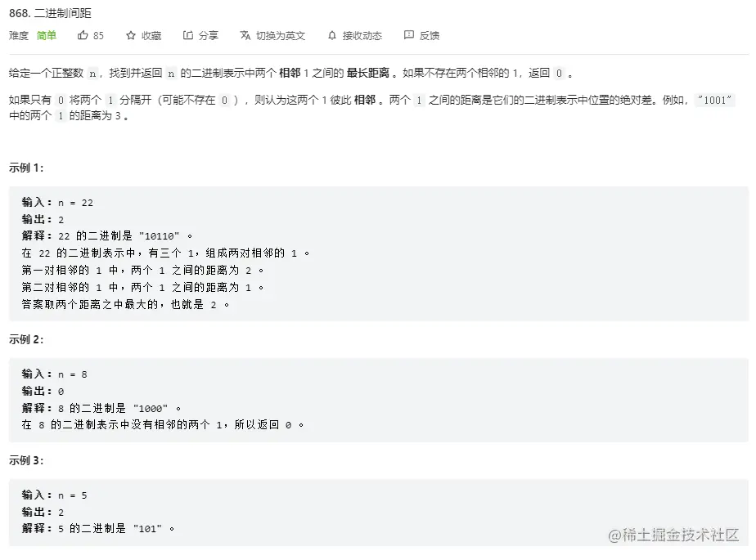
Task: Click the input line n = 8
Action: pos(55,374)
